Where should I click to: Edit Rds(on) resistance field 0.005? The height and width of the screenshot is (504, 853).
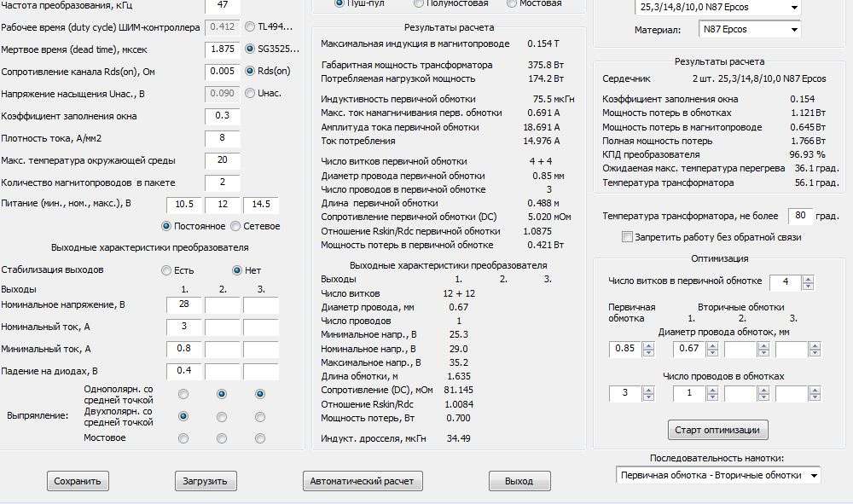point(223,72)
